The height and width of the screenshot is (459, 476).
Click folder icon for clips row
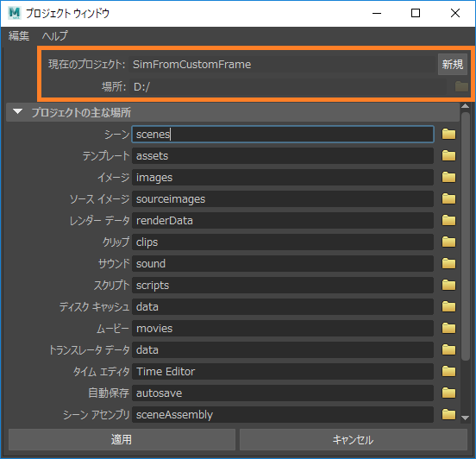[x=448, y=242]
